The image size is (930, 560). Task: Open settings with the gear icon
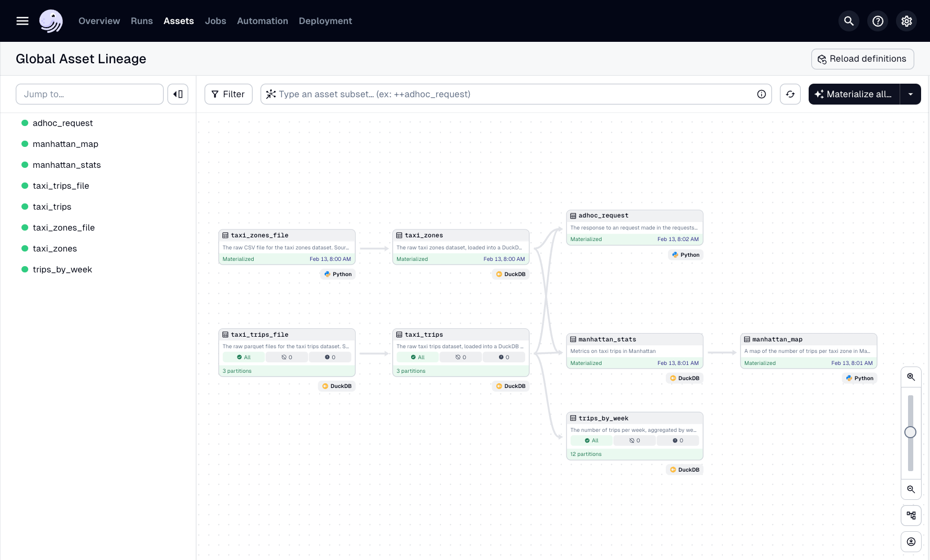click(906, 21)
